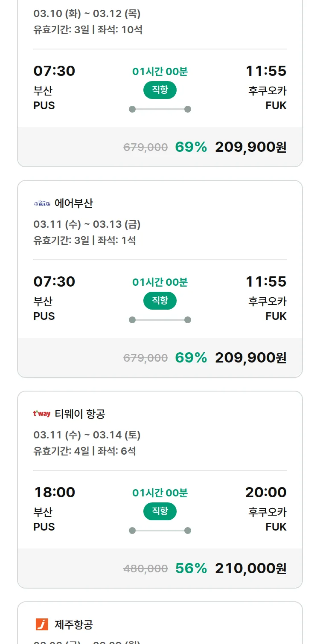Click the 56% discount label
Image resolution: width=320 pixels, height=644 pixels.
point(191,568)
